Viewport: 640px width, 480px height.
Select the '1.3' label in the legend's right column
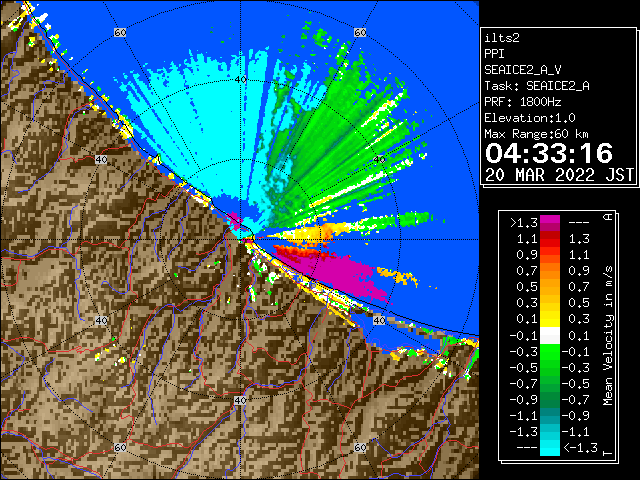click(x=579, y=239)
